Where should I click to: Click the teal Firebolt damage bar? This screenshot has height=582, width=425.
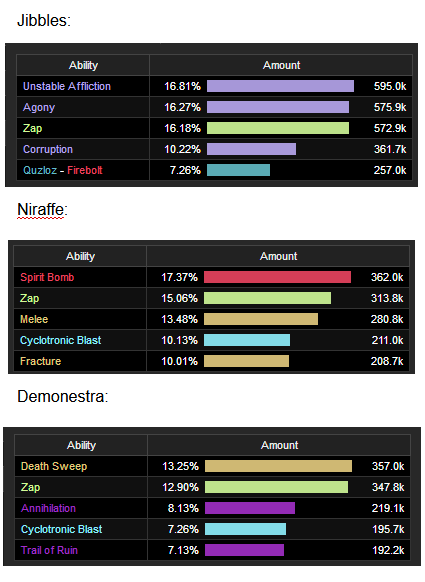[x=238, y=170]
